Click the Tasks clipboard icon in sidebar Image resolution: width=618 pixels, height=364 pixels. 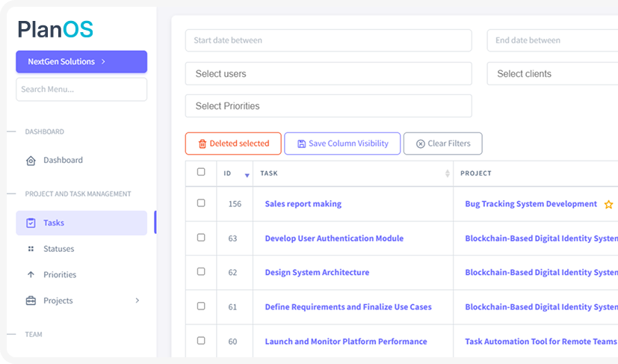point(31,223)
